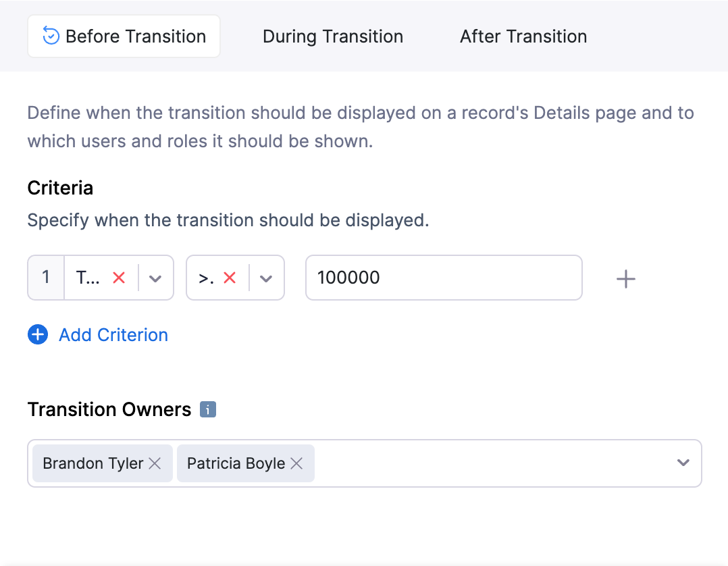Click the info icon beside Transition Owners
The image size is (728, 566).
click(209, 409)
